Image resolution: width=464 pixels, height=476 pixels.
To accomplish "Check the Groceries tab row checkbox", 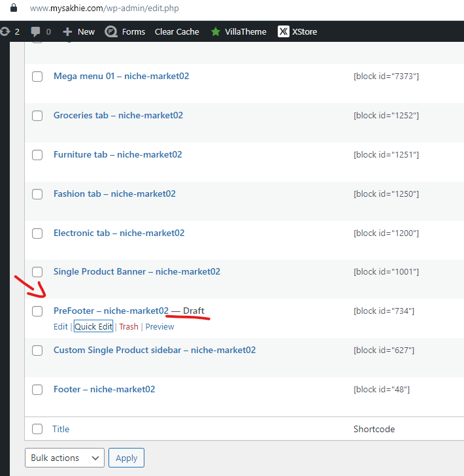I will click(37, 116).
